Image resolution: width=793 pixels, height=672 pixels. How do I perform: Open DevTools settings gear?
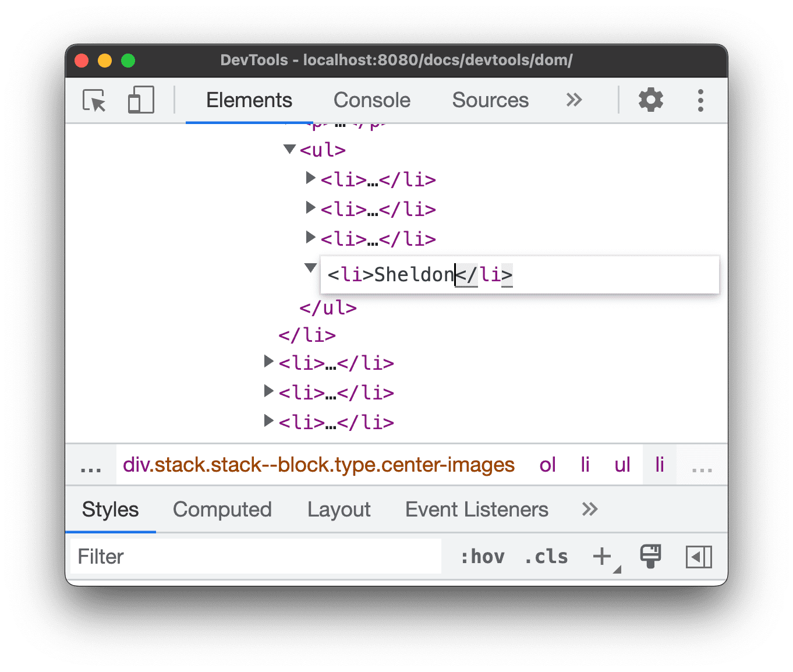[650, 100]
